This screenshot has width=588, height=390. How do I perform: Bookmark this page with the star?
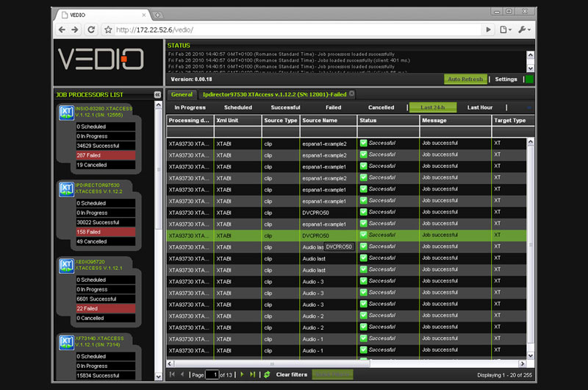point(108,29)
